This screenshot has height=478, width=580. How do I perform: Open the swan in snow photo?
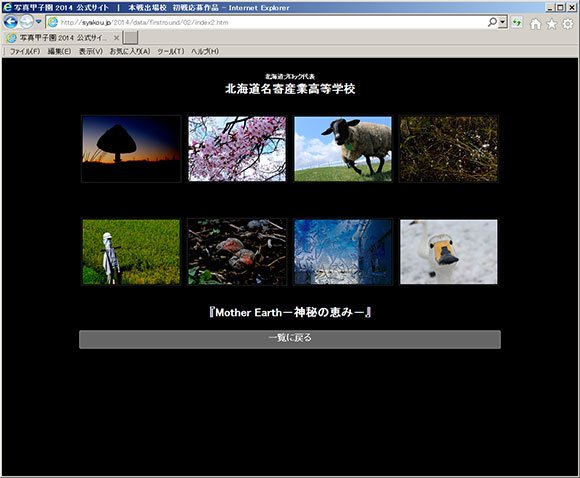pyautogui.click(x=449, y=252)
